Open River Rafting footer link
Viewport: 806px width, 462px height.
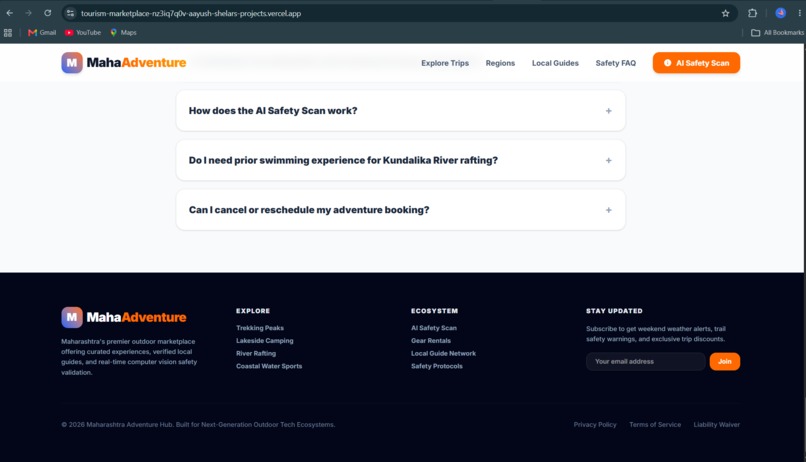click(255, 354)
